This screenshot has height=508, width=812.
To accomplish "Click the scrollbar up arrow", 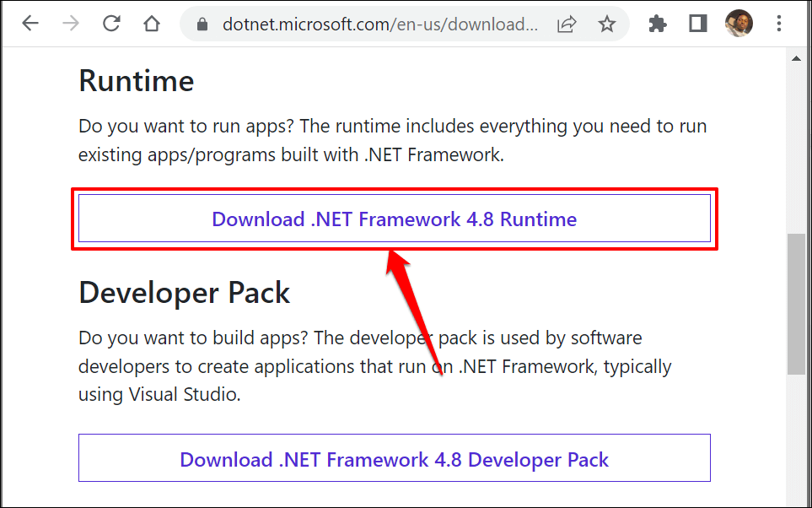I will click(x=796, y=57).
